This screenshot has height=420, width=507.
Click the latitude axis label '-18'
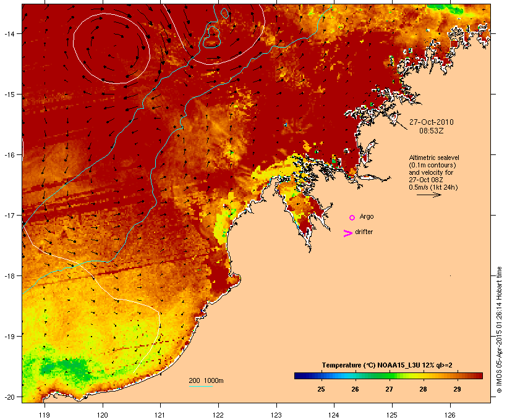coord(9,276)
